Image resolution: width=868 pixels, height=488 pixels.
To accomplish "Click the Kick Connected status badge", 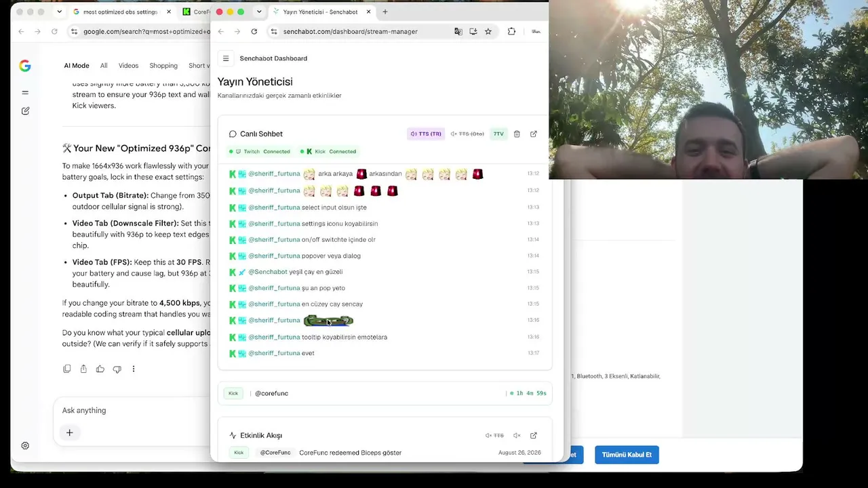I will (x=328, y=151).
